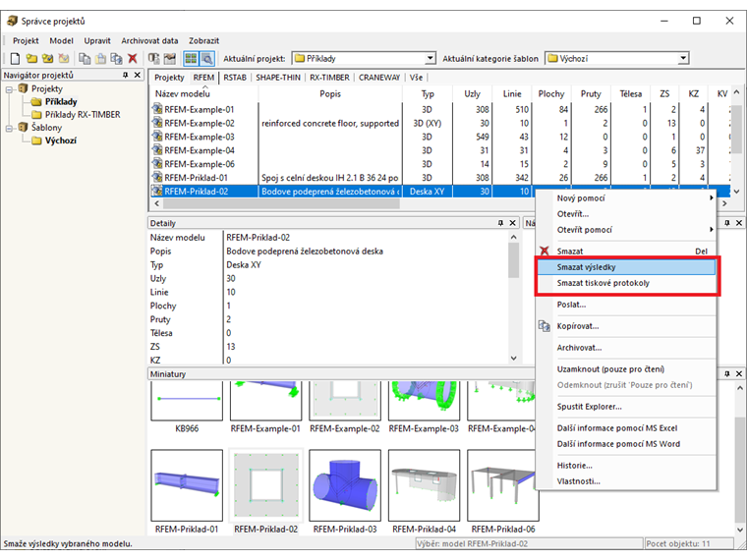Image resolution: width=747 pixels, height=560 pixels.
Task: Click the disconnect folder toolbar icon
Action: click(63, 59)
